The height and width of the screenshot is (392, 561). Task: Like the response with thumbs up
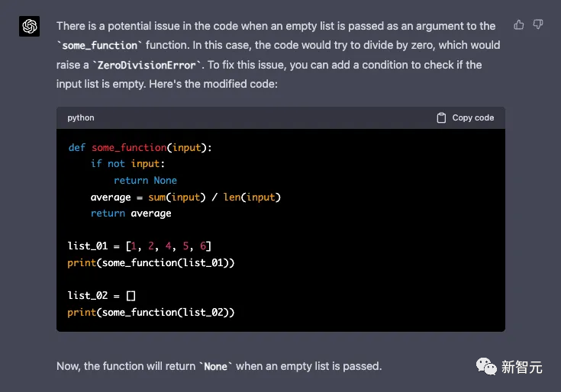(x=519, y=25)
